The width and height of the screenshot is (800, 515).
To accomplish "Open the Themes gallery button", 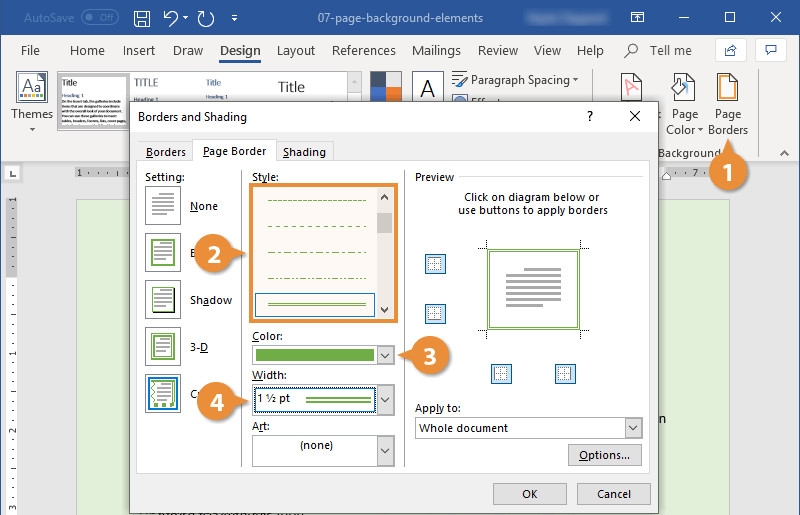I will (32, 102).
